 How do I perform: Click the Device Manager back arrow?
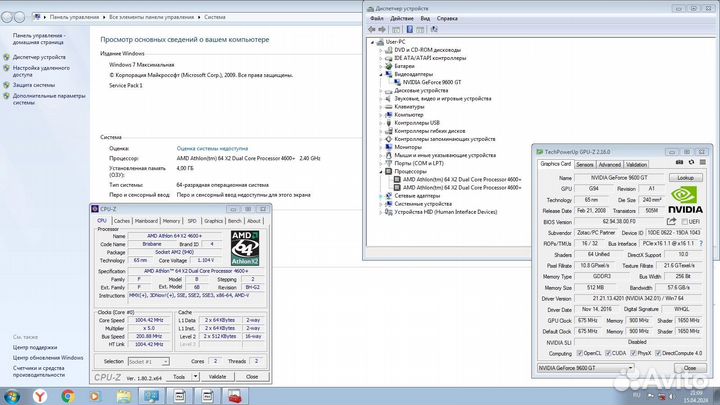371,29
